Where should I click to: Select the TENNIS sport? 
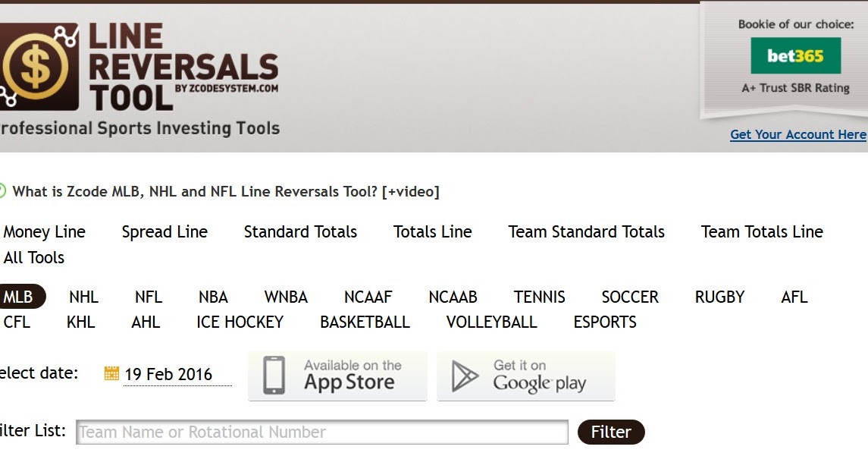coord(539,297)
